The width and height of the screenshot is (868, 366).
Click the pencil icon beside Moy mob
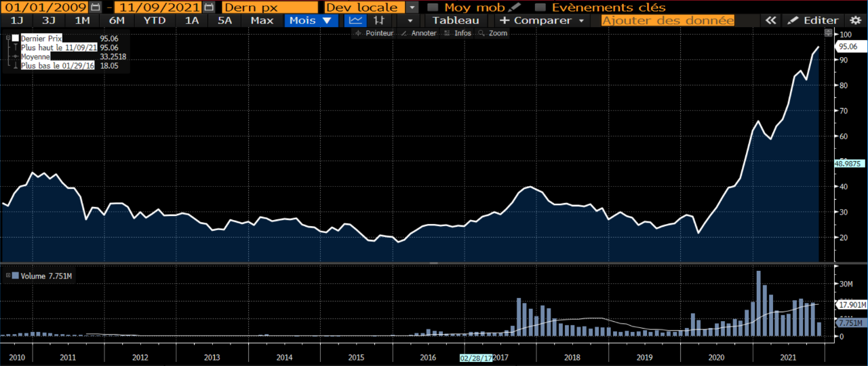click(x=515, y=7)
